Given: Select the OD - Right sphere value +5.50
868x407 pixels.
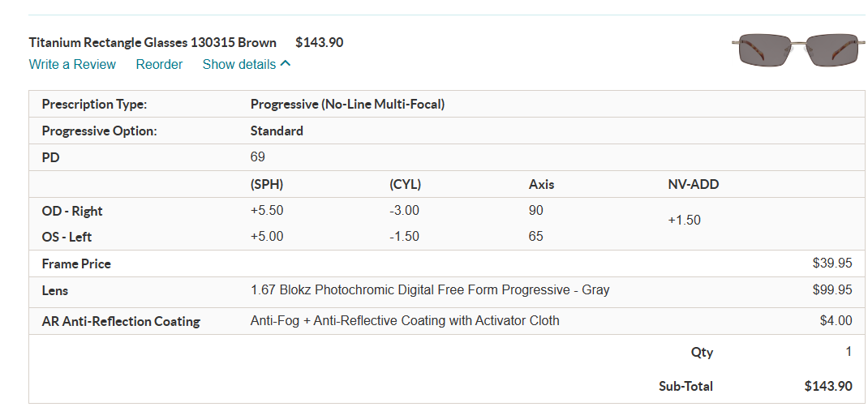Looking at the screenshot, I should coord(267,211).
